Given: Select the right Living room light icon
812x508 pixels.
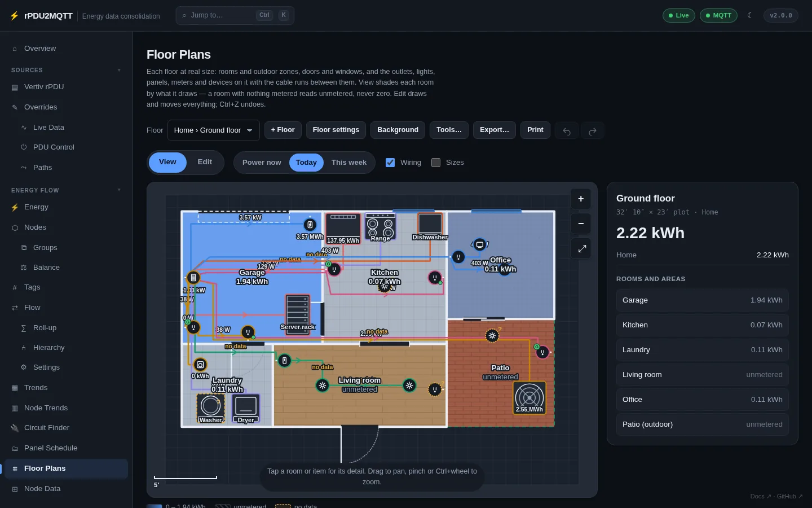Looking at the screenshot, I should (409, 386).
